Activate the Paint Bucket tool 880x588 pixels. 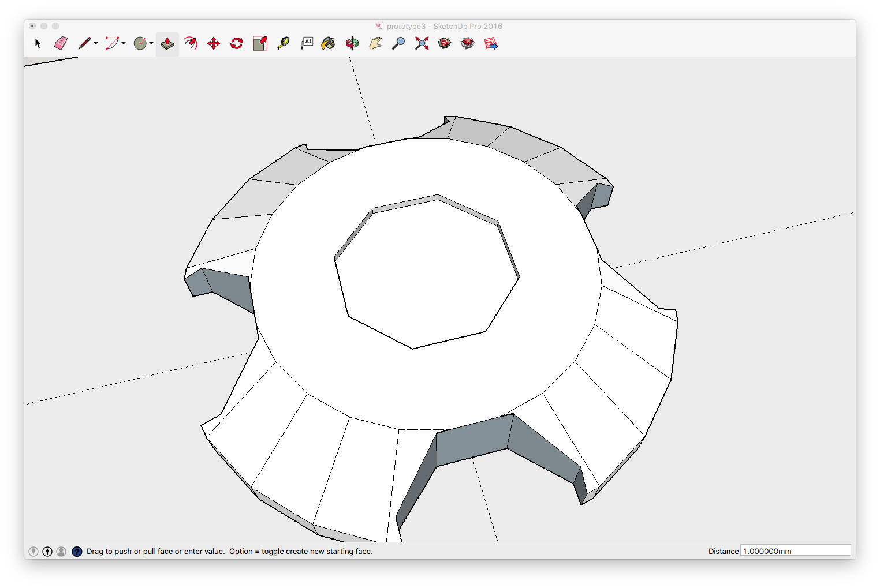pyautogui.click(x=329, y=43)
